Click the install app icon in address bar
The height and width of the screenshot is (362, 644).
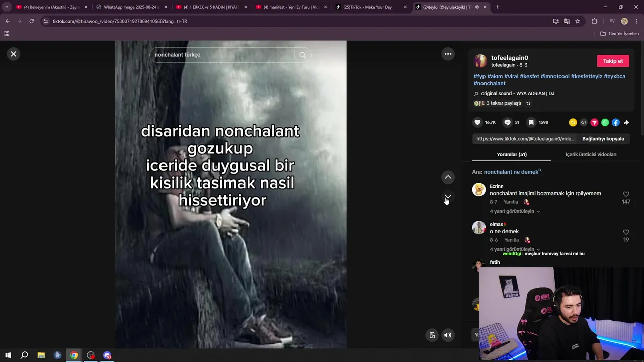tap(556, 21)
